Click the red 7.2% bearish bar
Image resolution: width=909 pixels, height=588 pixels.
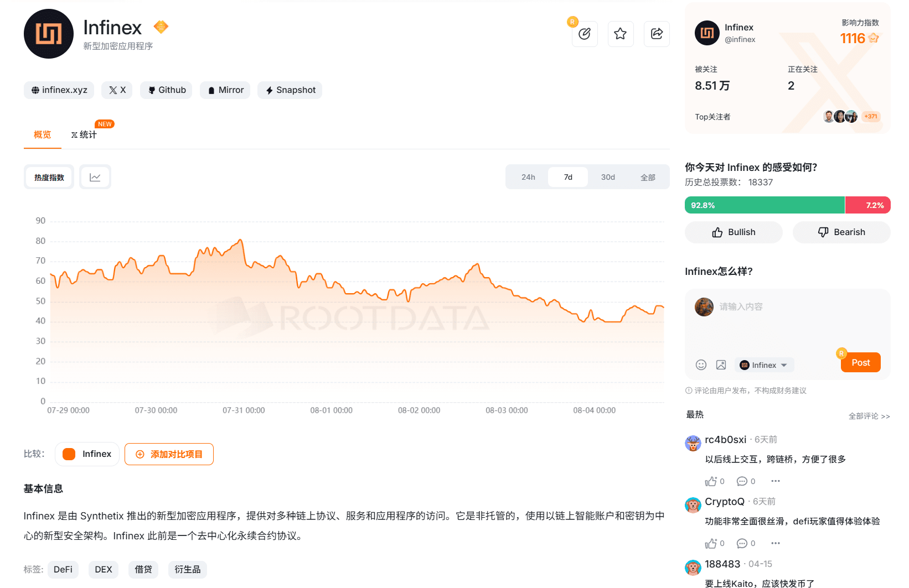pos(868,205)
